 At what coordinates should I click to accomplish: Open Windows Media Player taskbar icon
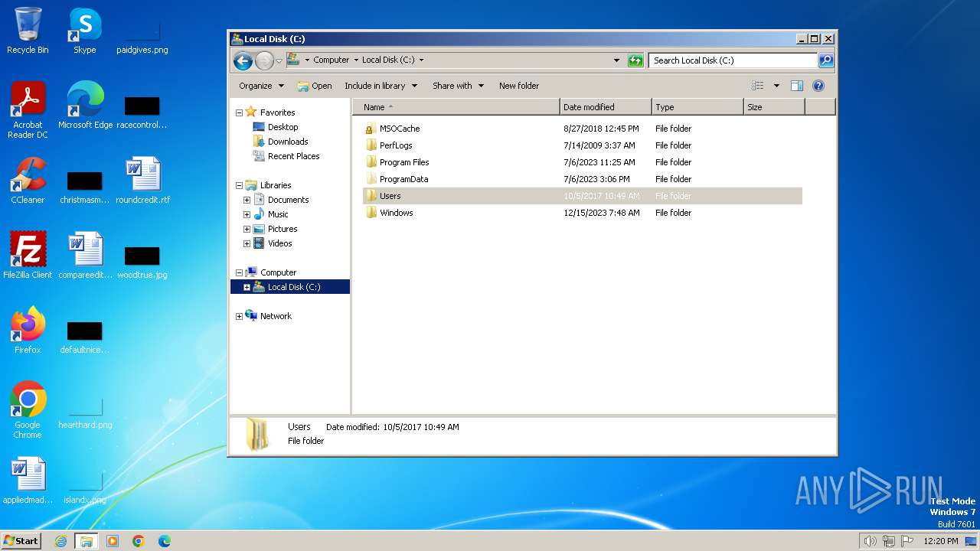(x=113, y=541)
